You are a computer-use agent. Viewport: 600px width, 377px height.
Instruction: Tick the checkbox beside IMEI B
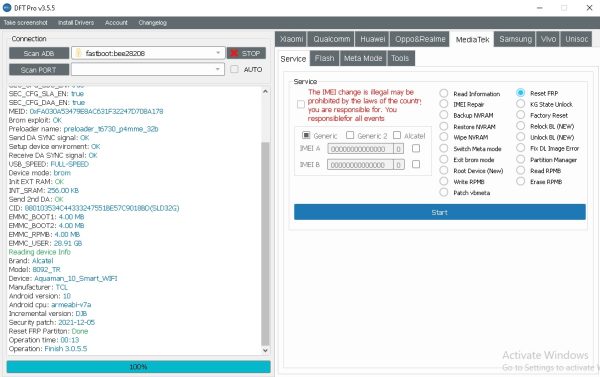pos(416,164)
